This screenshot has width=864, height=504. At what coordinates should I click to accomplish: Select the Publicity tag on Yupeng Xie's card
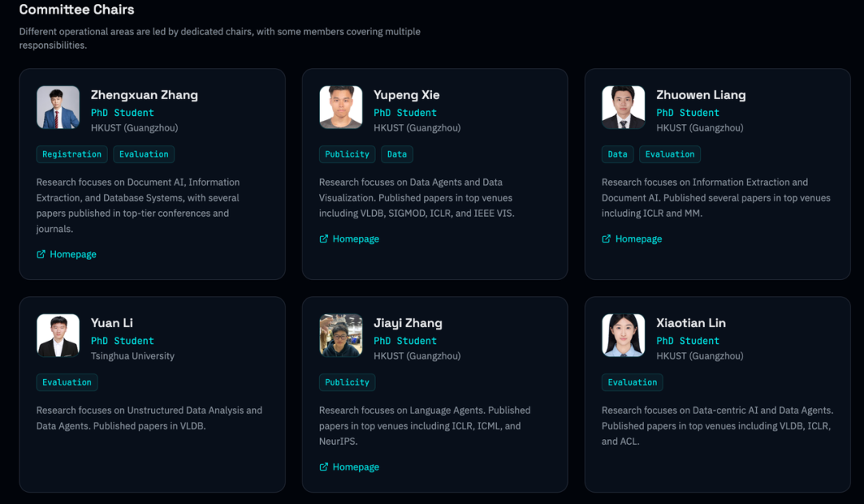click(x=347, y=154)
